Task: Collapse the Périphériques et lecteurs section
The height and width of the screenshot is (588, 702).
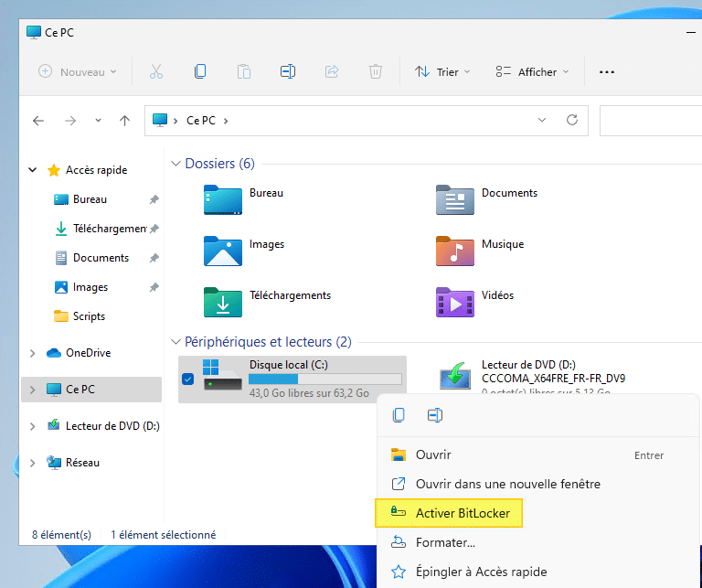Action: point(176,342)
